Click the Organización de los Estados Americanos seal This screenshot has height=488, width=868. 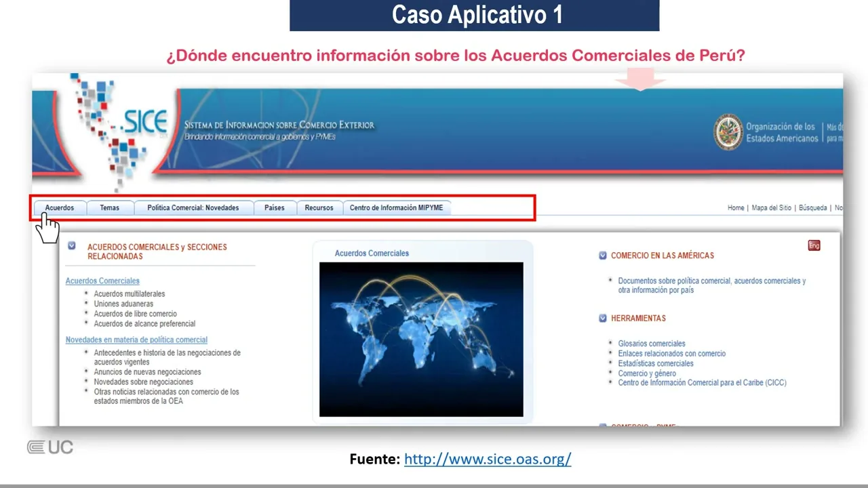(x=728, y=132)
